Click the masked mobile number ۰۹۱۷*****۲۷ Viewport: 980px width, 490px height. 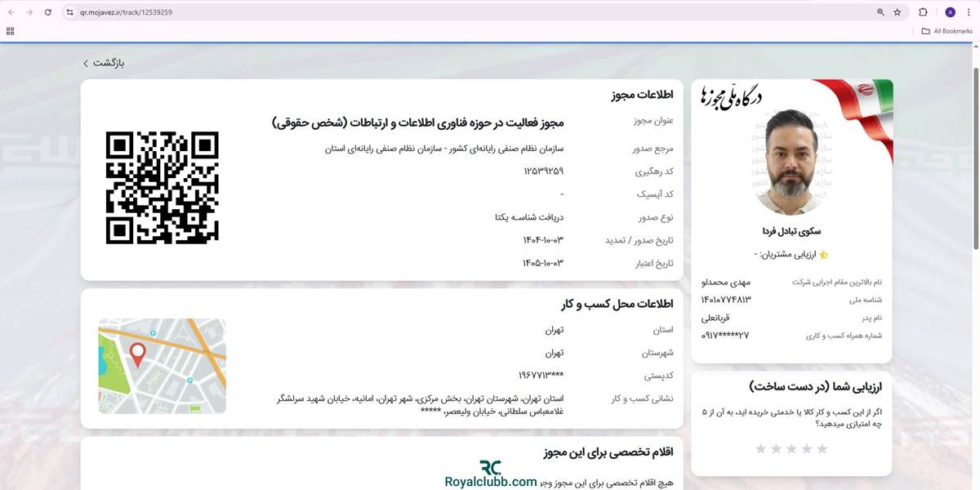click(725, 336)
